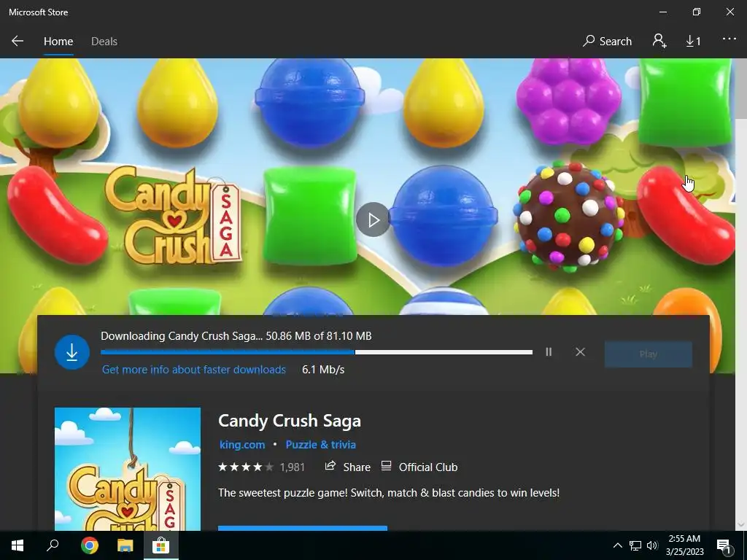Open Puzzle & trivia category link
This screenshot has height=560, width=747.
[x=321, y=444]
